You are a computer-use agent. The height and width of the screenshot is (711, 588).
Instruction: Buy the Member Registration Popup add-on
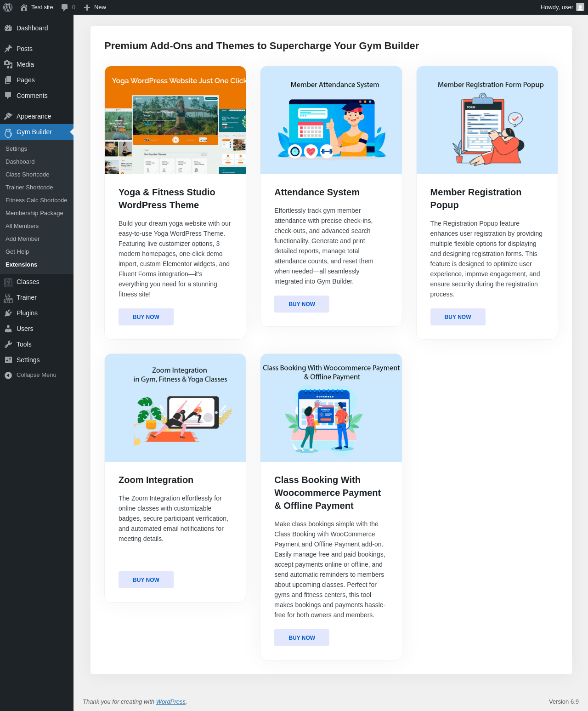(x=458, y=317)
